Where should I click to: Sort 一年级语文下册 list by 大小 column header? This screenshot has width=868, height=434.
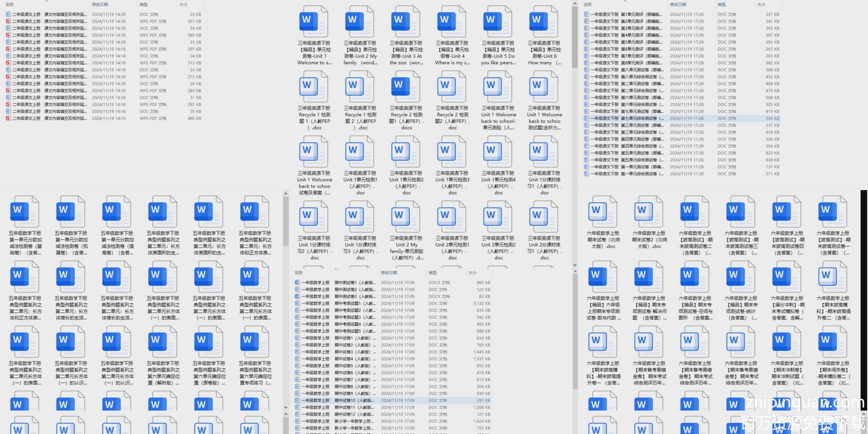pyautogui.click(x=761, y=4)
